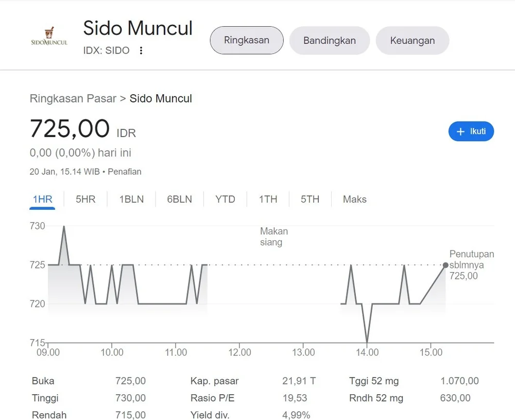Click the Kap. pasar market cap label
The image size is (515, 420).
point(214,381)
